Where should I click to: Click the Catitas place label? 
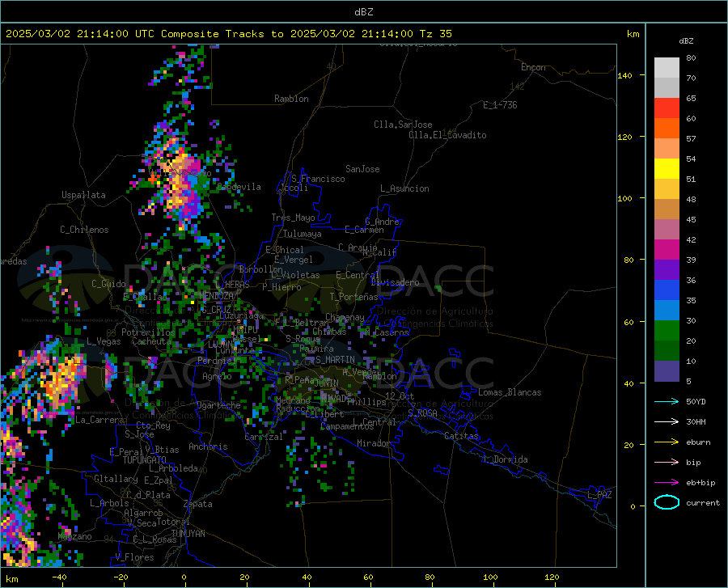tap(461, 436)
